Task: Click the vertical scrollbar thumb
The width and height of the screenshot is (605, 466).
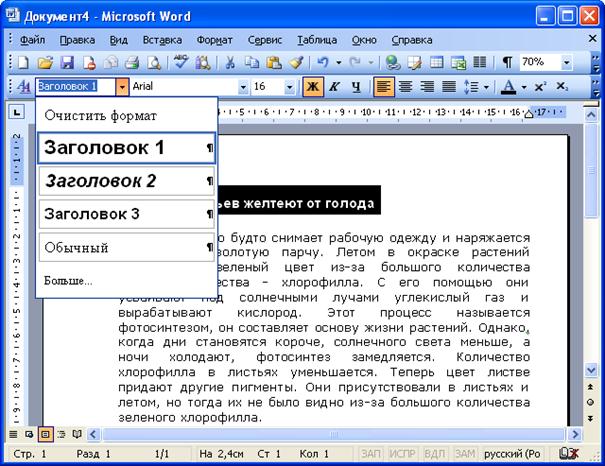Action: pyautogui.click(x=591, y=171)
